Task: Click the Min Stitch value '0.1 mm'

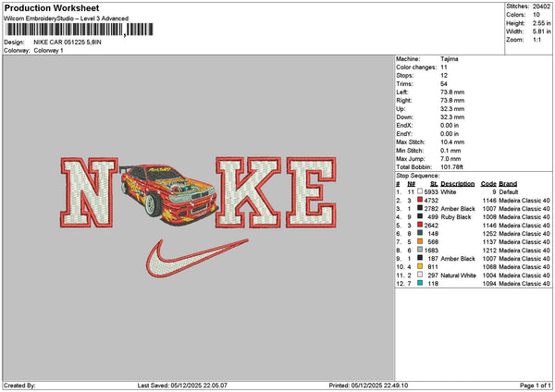Action: [x=450, y=151]
